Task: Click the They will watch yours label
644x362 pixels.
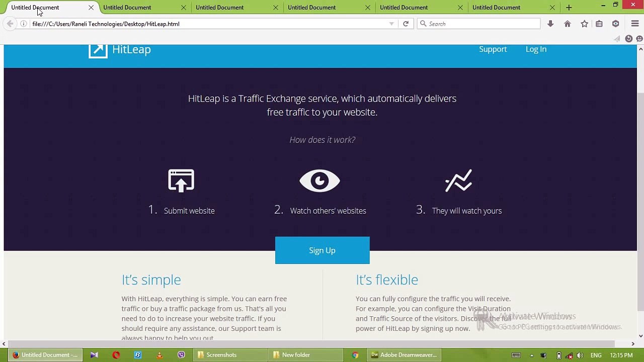Action: pyautogui.click(x=467, y=211)
